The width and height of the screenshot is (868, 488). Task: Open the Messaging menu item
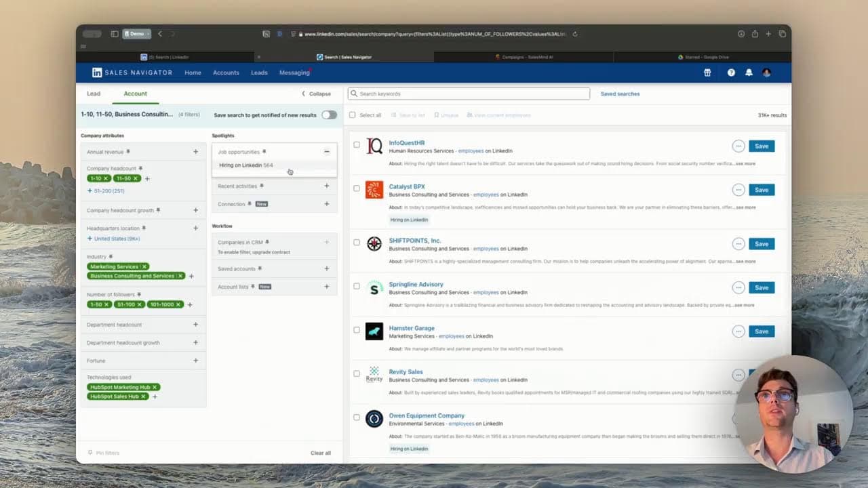click(x=294, y=73)
